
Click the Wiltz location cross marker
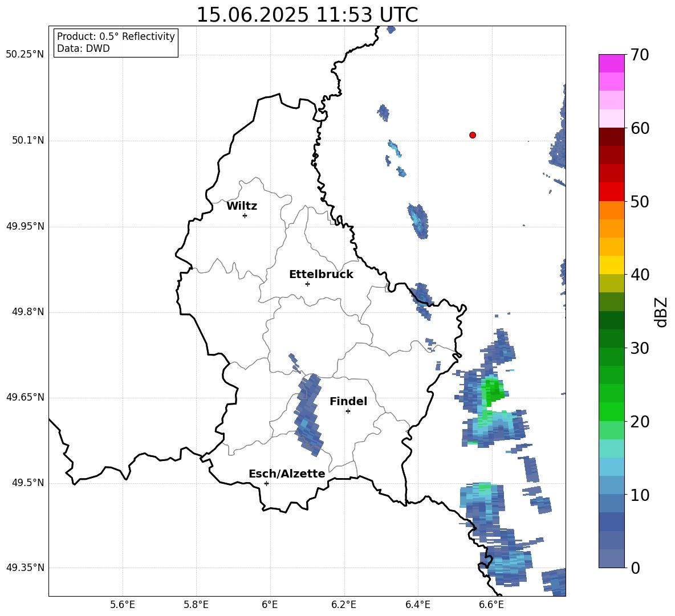pyautogui.click(x=245, y=215)
